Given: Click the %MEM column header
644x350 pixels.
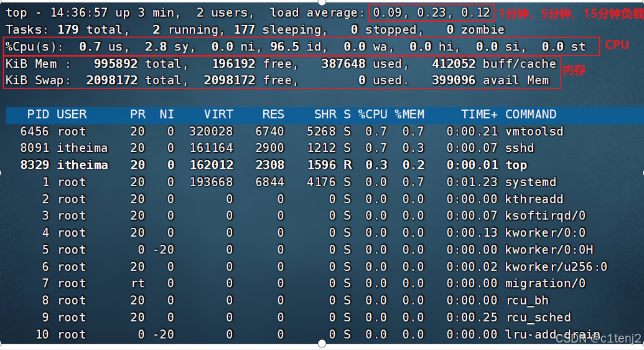Looking at the screenshot, I should click(x=409, y=115).
